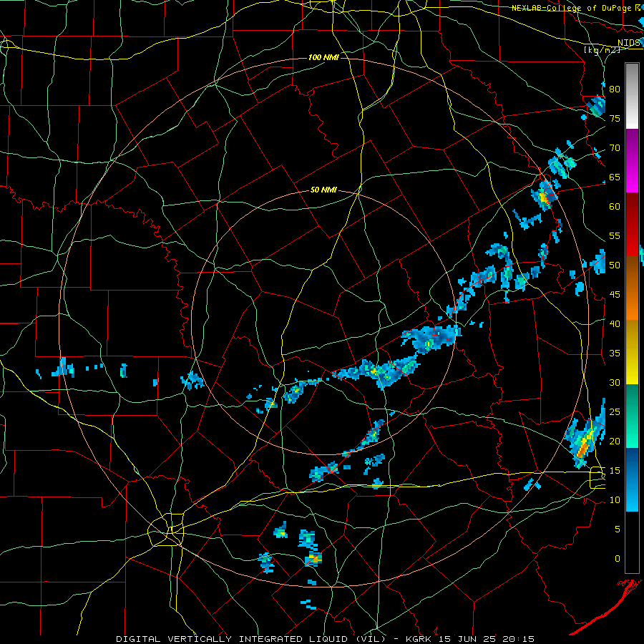644x644 pixels.
Task: Click the 55 value on the color scale
Action: [615, 235]
